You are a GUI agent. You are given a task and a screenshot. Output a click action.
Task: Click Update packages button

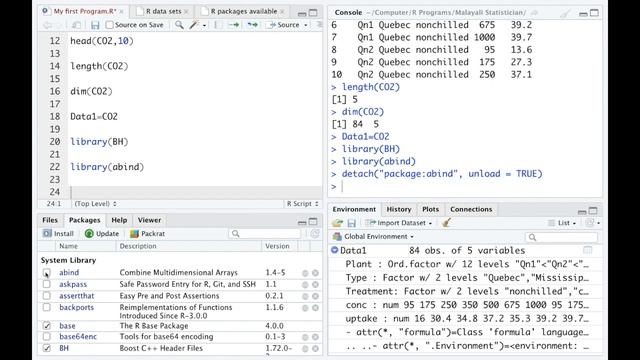pyautogui.click(x=102, y=234)
